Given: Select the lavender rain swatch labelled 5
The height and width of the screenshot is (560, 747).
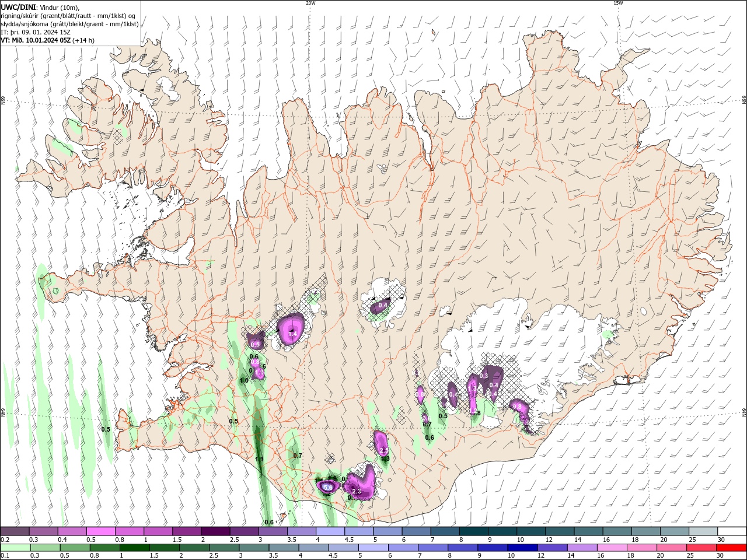Looking at the screenshot, I should click(x=373, y=548).
